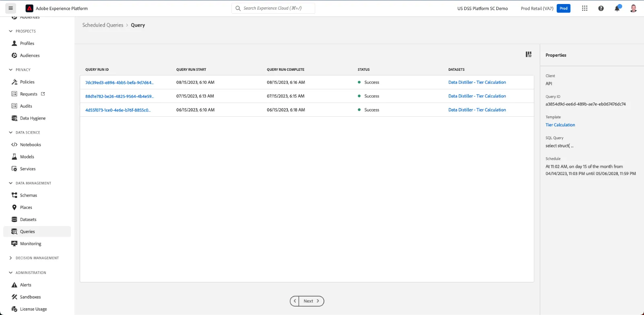Click the Search Experience Cloud field
Image resolution: width=644 pixels, height=315 pixels.
pos(273,8)
